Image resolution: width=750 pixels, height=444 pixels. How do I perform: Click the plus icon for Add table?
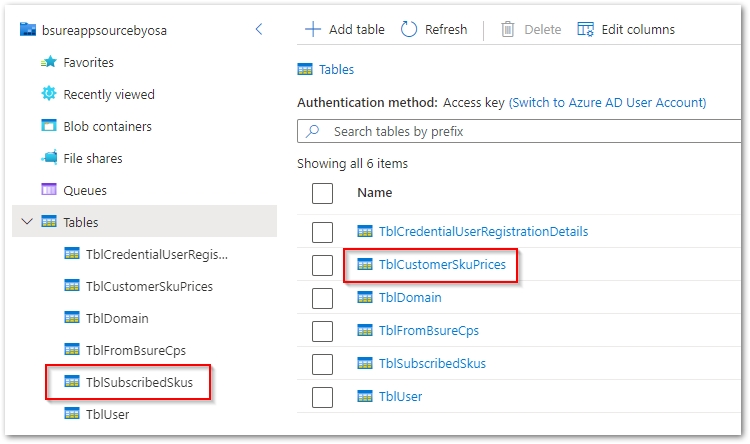coord(313,29)
